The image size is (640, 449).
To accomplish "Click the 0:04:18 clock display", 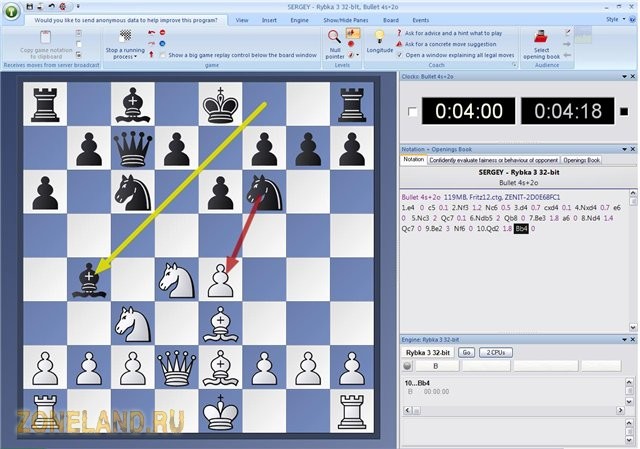I will (x=568, y=111).
